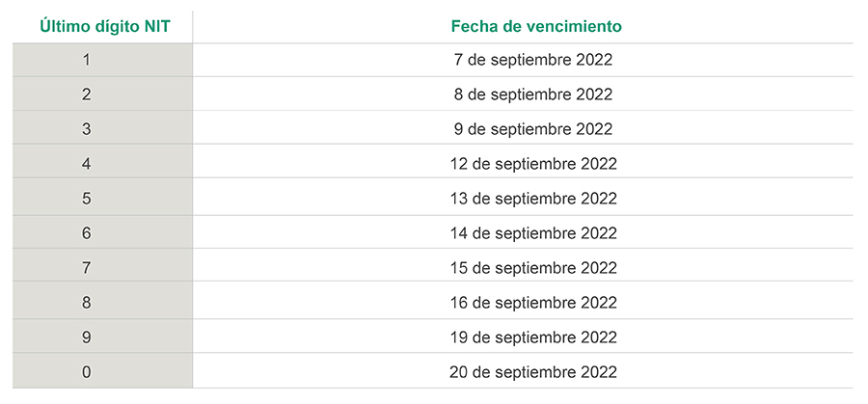868x404 pixels.
Task: Click the date "12 de septiembre 2022"
Action: click(x=533, y=164)
